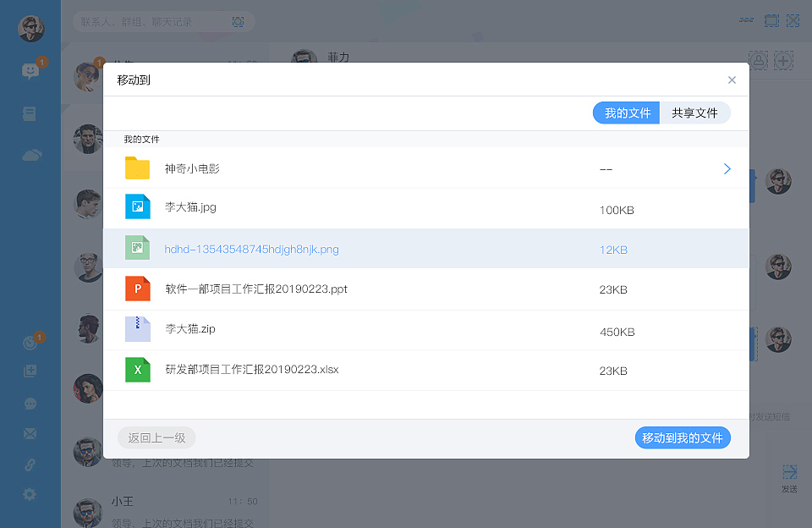This screenshot has width=812, height=528.
Task: Click the 12KB size value
Action: [613, 250]
